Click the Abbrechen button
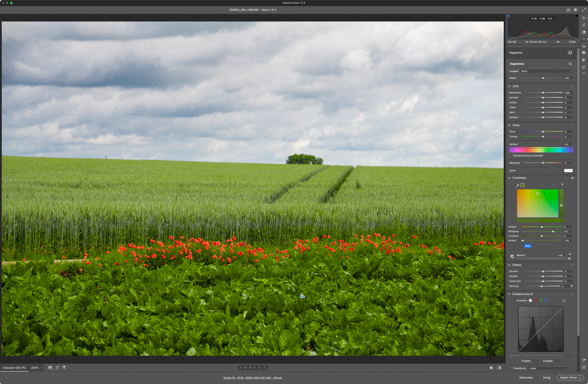 (526, 378)
